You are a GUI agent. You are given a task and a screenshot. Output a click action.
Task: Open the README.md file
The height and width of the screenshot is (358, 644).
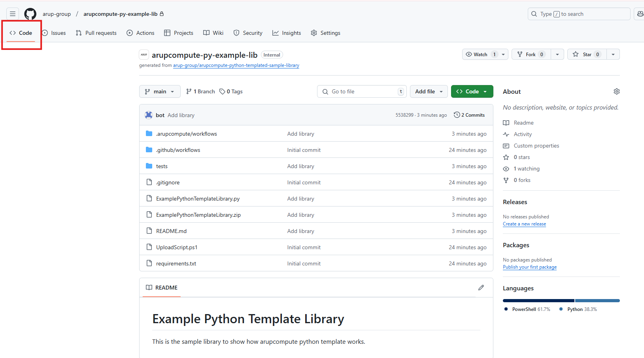(x=172, y=231)
